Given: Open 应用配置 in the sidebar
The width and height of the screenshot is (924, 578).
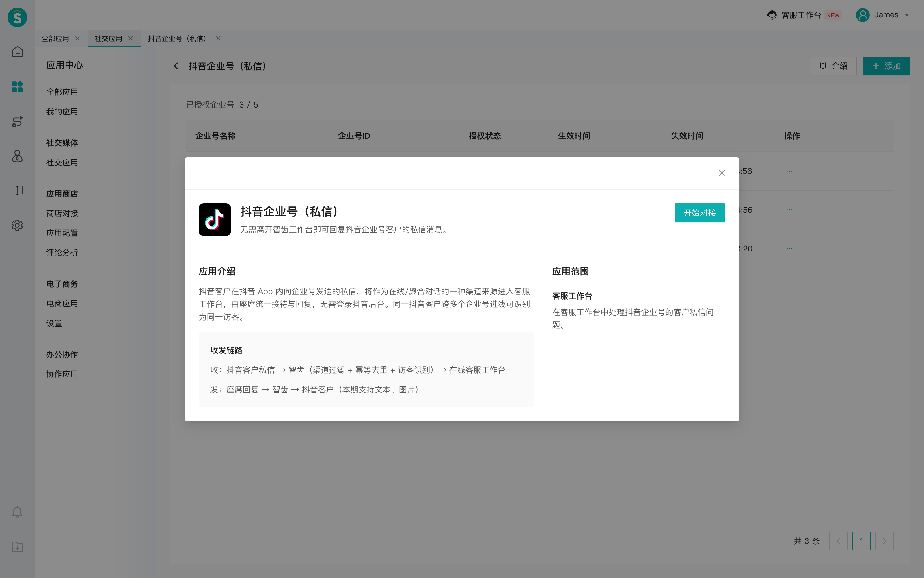Looking at the screenshot, I should [x=62, y=233].
